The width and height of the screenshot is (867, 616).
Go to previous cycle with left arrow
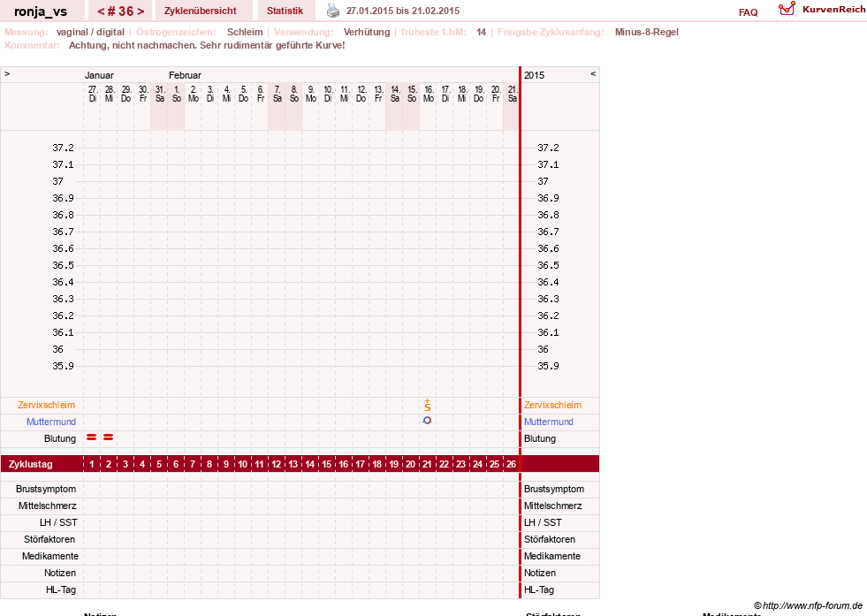[x=101, y=11]
